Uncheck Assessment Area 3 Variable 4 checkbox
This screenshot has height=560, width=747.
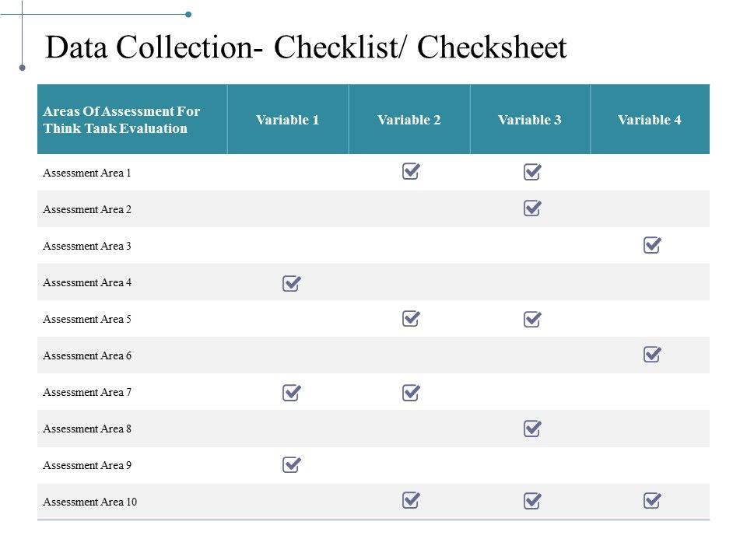click(653, 246)
